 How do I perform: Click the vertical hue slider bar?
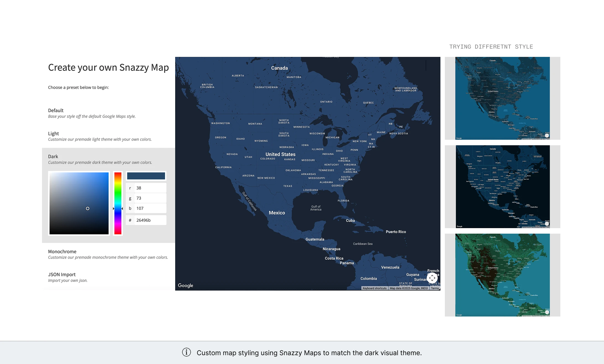click(x=118, y=203)
